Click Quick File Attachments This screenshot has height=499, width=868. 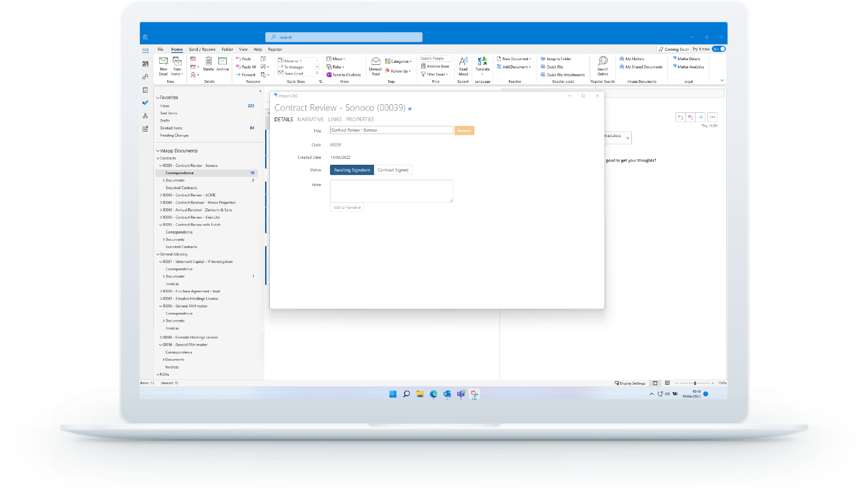tap(563, 75)
